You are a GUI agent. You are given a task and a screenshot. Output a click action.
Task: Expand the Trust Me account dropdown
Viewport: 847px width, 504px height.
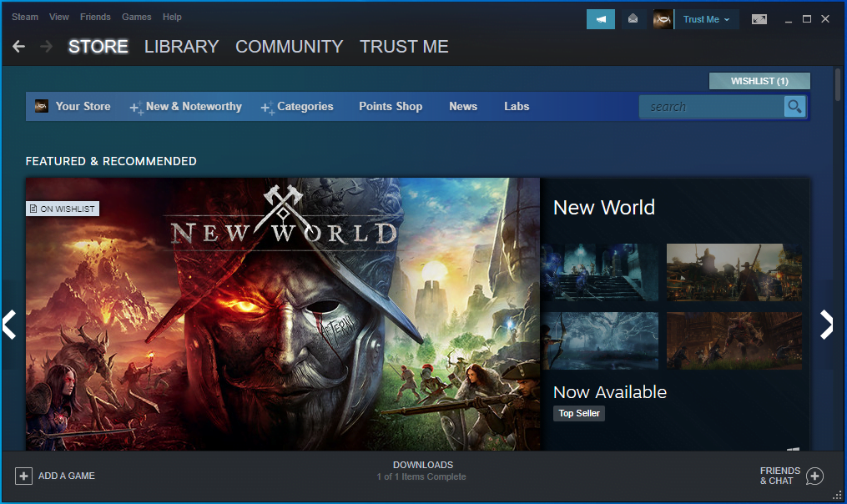coord(706,19)
